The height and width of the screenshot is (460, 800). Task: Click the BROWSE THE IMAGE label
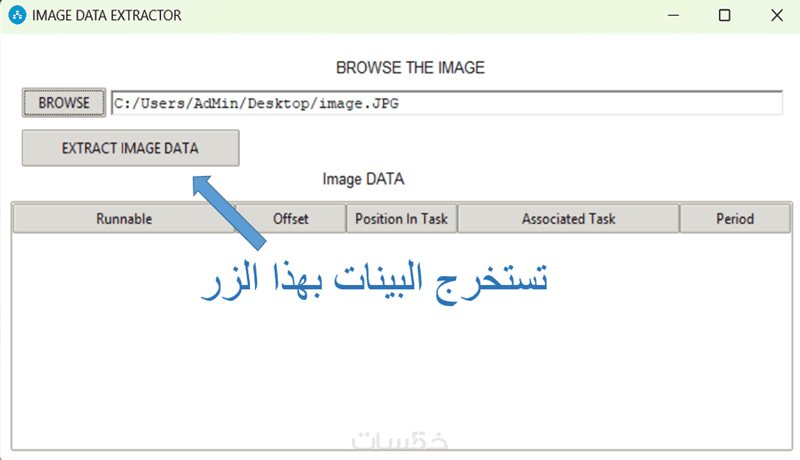click(410, 68)
